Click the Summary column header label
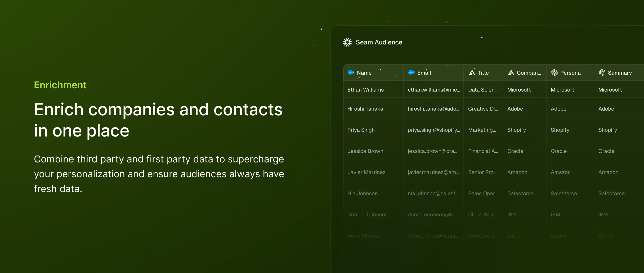 click(x=620, y=73)
